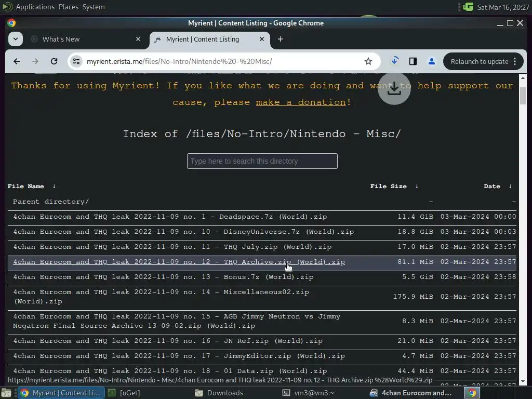This screenshot has height=399, width=532.
Task: Download no. 10 DisneyUniverse.7z zip
Action: click(183, 232)
